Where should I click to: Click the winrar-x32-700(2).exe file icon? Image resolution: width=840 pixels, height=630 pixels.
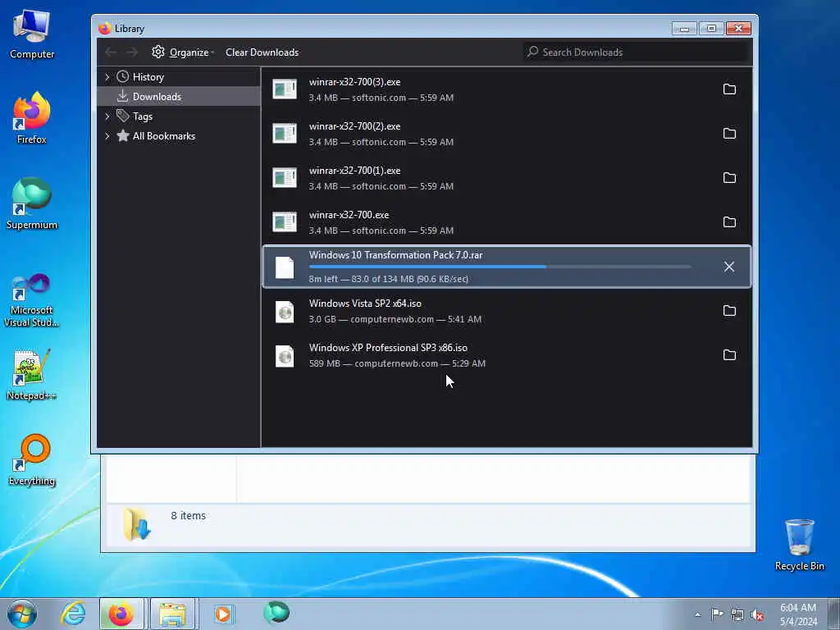tap(285, 134)
